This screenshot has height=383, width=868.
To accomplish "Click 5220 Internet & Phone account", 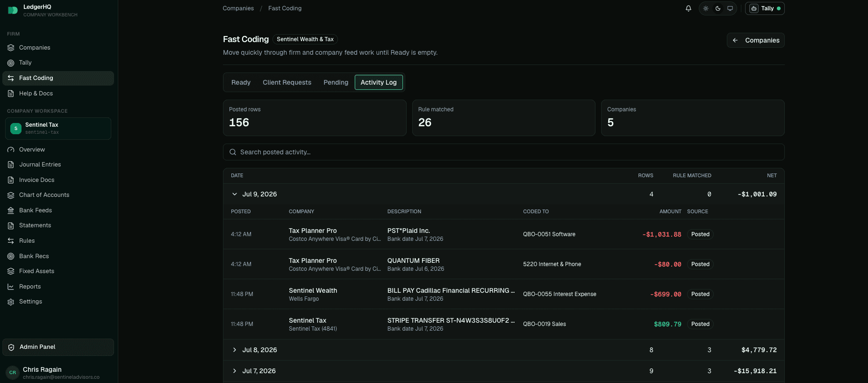I will click(552, 264).
